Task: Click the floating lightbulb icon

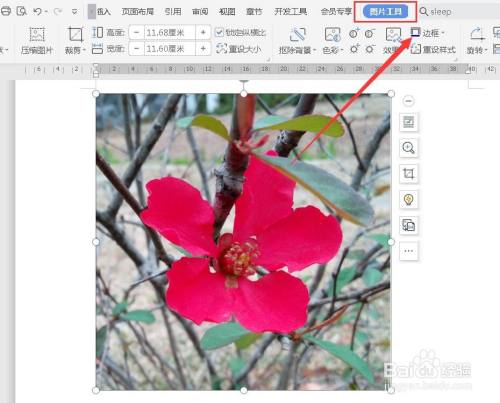Action: click(x=409, y=199)
